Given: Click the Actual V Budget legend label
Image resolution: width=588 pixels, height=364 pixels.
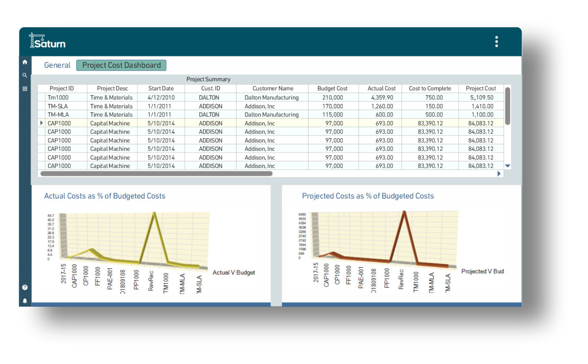Looking at the screenshot, I should [234, 272].
